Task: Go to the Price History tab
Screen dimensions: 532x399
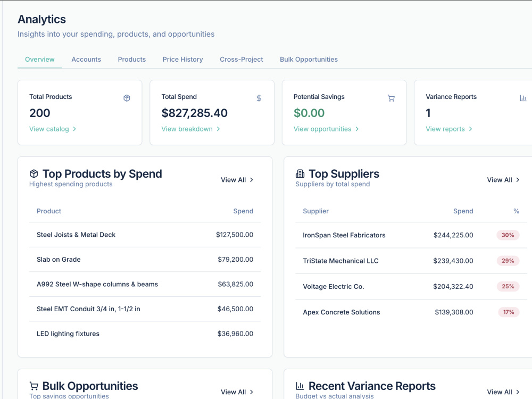Action: 182,60
